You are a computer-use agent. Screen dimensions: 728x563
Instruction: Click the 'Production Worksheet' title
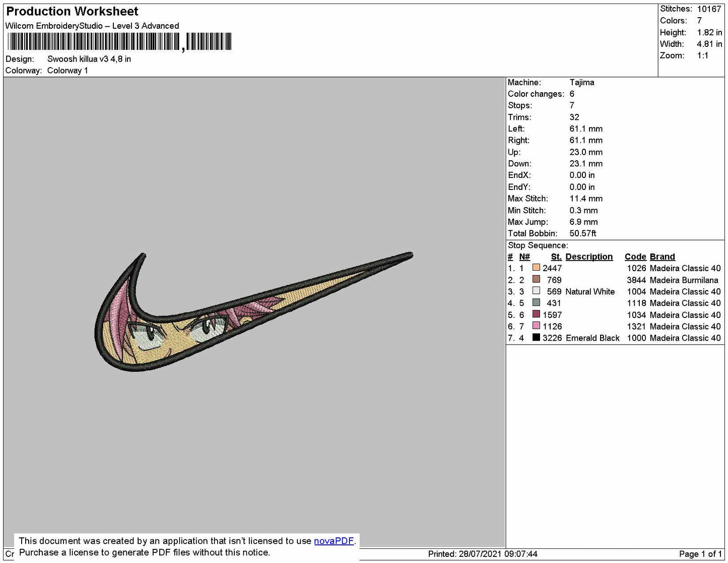click(x=72, y=11)
